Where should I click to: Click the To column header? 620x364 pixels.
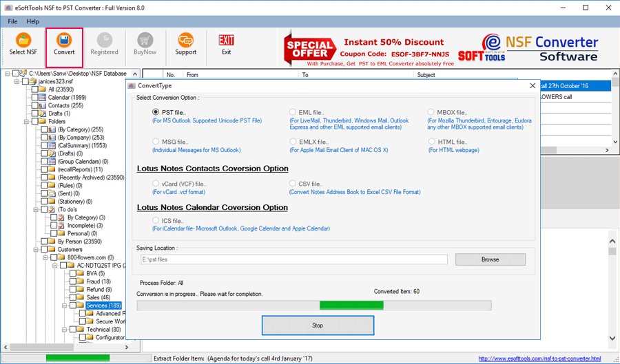357,74
